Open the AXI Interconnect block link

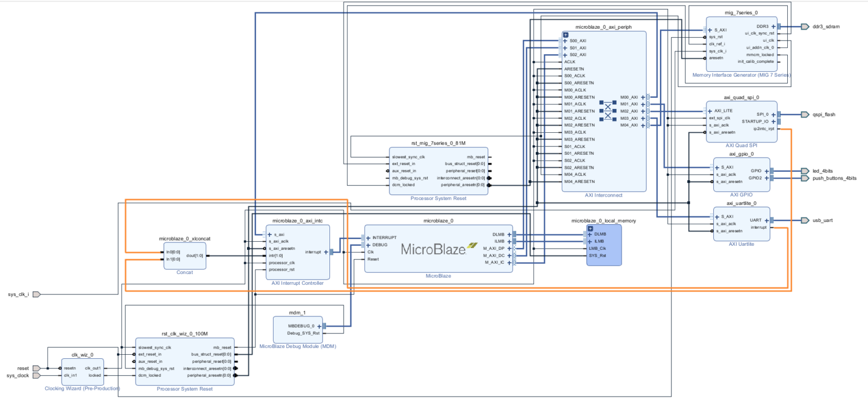[x=604, y=195]
